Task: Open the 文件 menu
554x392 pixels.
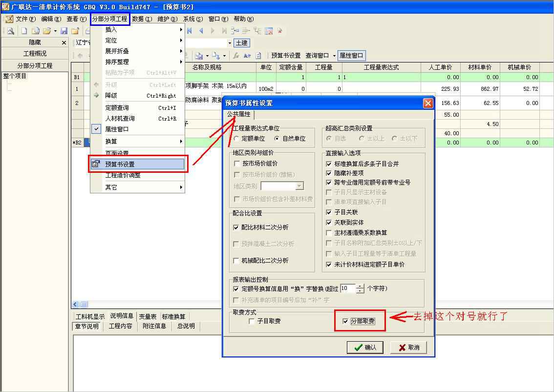Action: pyautogui.click(x=25, y=19)
